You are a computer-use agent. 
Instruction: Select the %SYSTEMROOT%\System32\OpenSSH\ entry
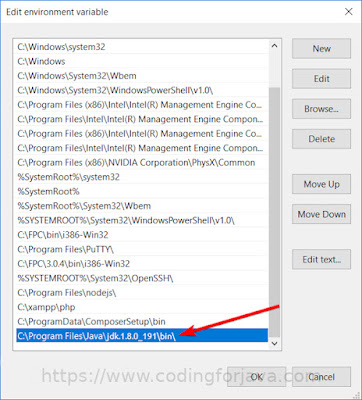(142, 278)
